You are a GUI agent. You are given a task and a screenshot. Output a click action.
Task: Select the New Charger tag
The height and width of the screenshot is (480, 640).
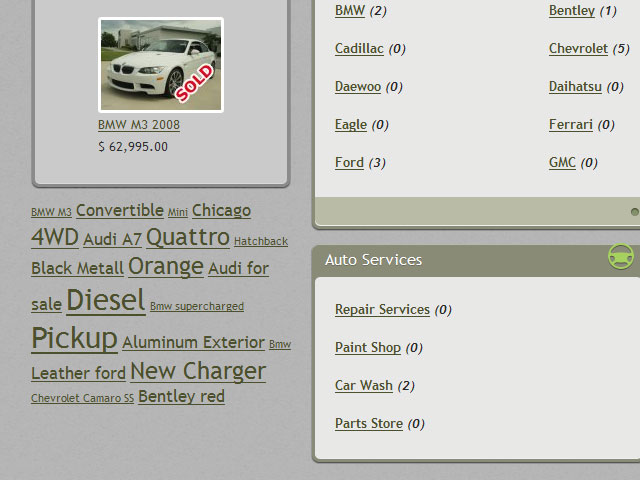[x=198, y=371]
